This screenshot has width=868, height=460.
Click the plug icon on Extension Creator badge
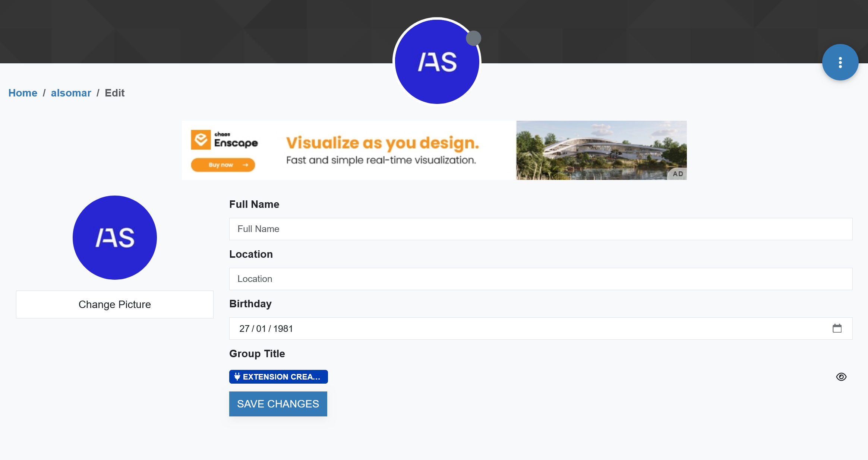(237, 377)
